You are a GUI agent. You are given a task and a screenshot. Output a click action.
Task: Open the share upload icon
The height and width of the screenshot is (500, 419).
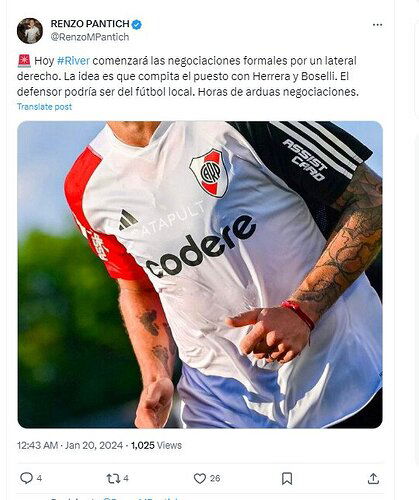[x=374, y=478]
